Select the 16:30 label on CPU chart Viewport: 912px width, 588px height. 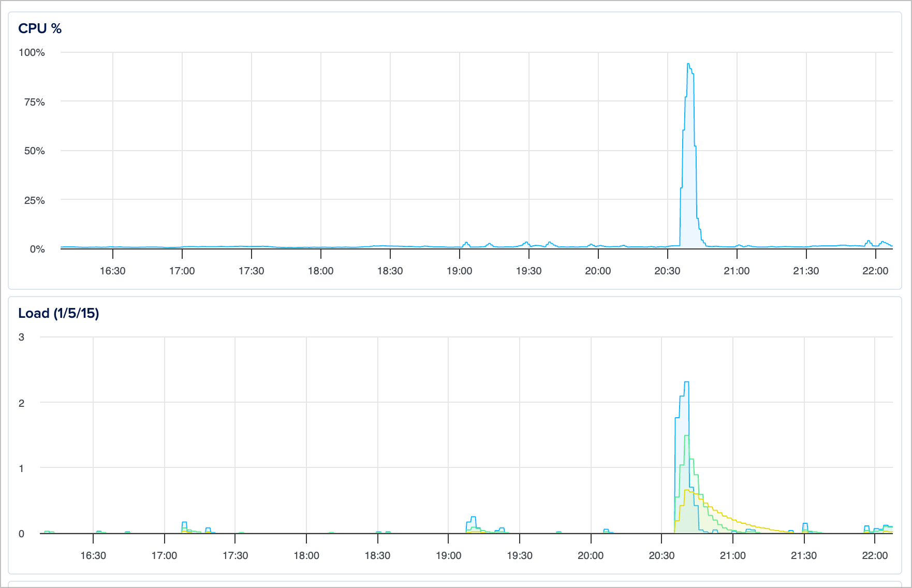[112, 271]
